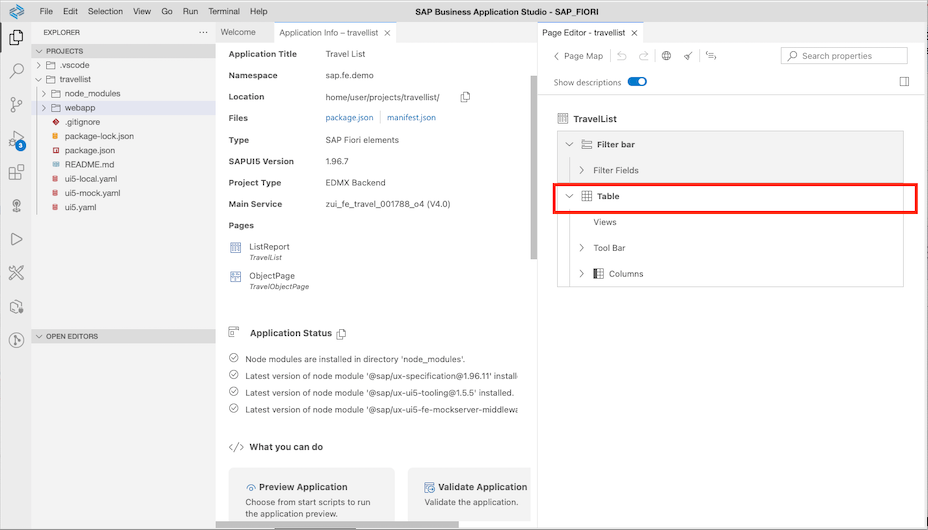Open the Selection menu
This screenshot has width=928, height=530.
point(105,11)
